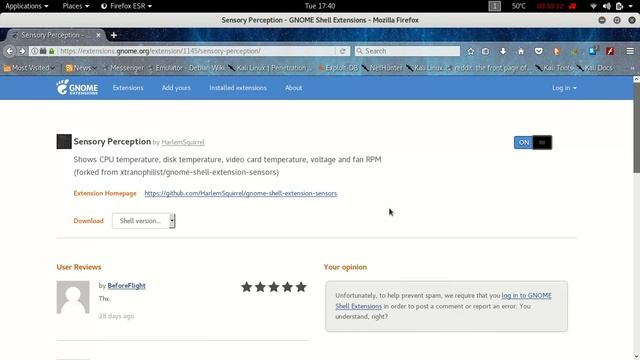Viewport: 640px width, 360px height.
Task: Open the Downloads arrow icon
Action: (503, 51)
